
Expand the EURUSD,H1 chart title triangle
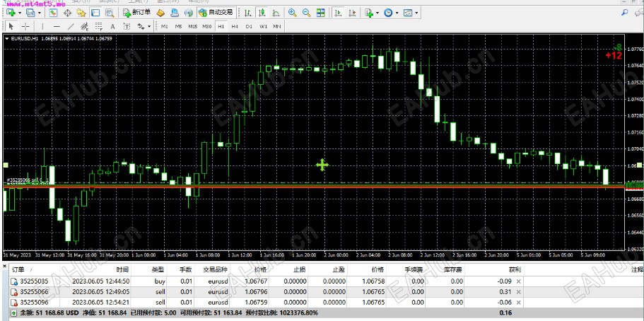click(6, 39)
